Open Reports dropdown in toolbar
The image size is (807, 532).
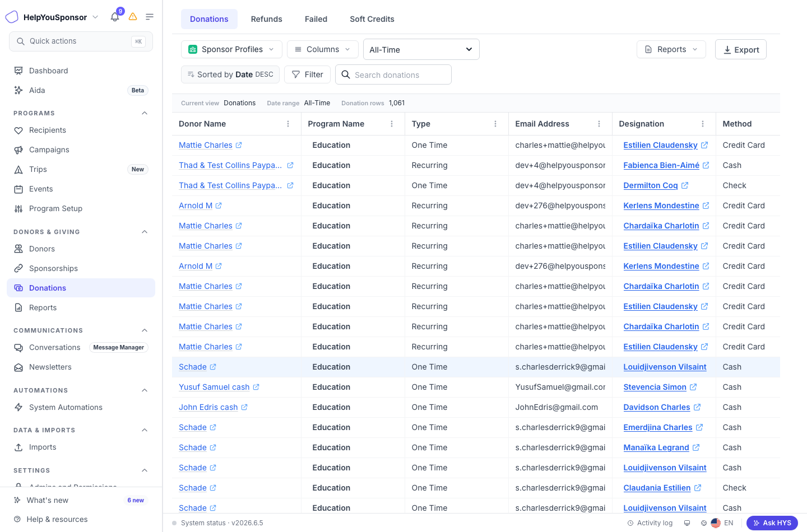point(671,49)
